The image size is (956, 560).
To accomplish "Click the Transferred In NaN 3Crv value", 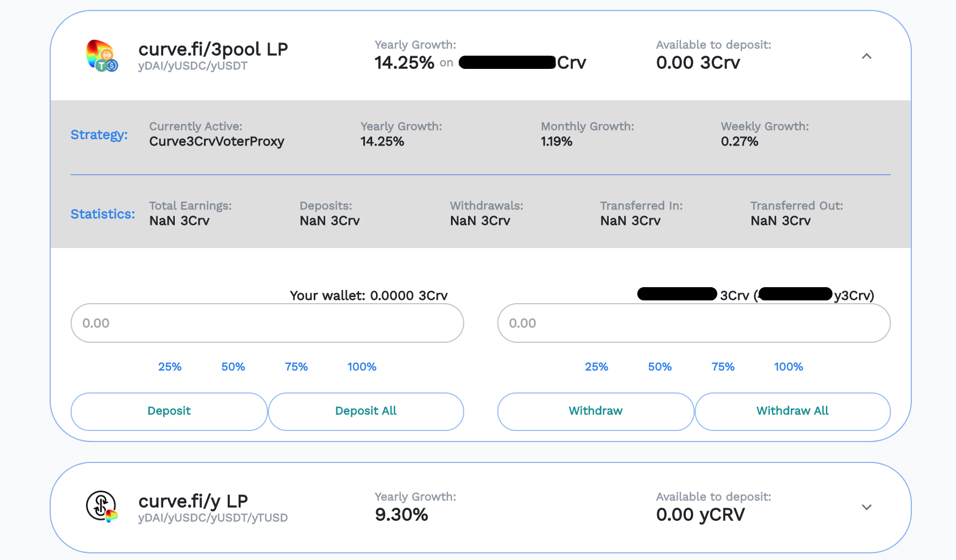I will [630, 221].
